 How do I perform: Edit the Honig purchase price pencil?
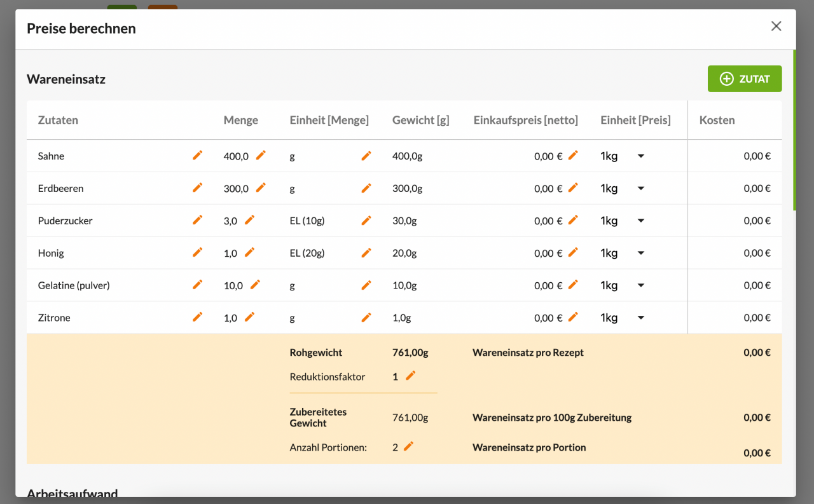pyautogui.click(x=573, y=252)
